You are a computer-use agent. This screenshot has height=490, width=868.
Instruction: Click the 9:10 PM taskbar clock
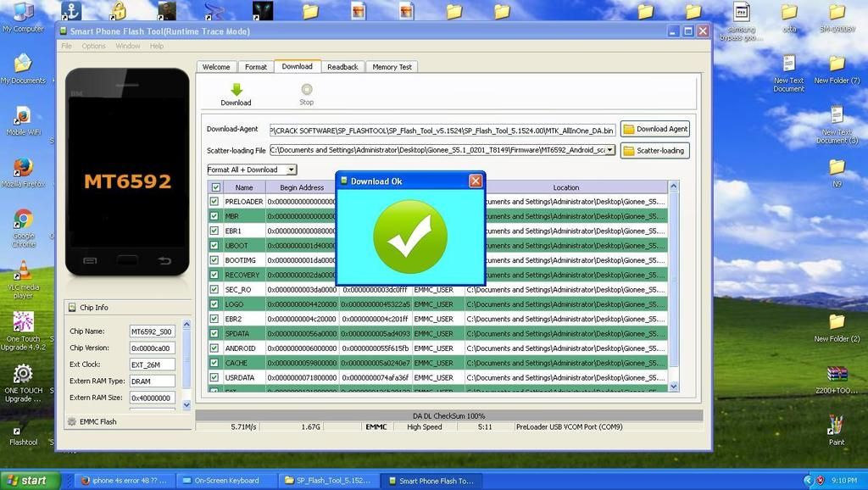point(843,481)
